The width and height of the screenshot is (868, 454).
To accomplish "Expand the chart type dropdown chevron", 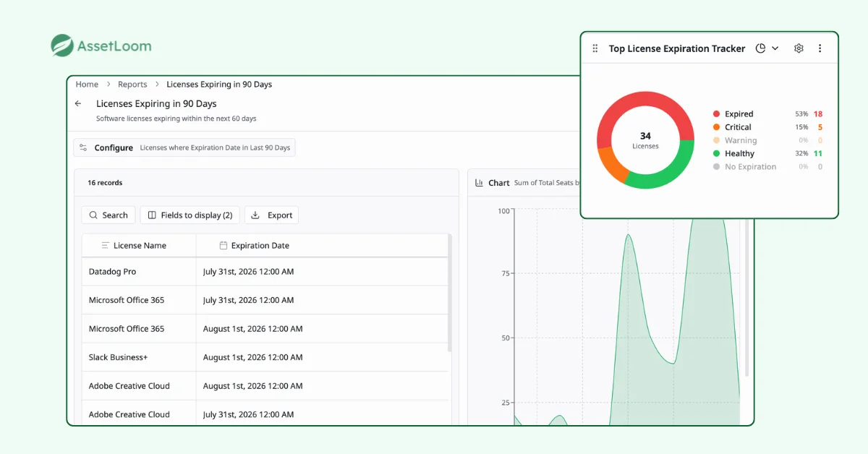I will tap(775, 48).
